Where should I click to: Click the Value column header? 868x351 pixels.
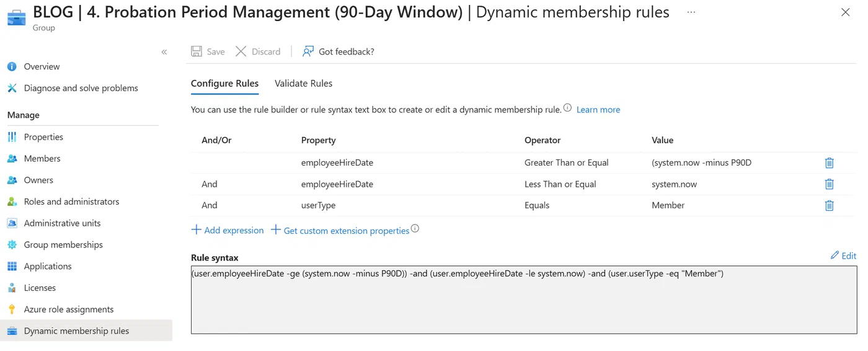click(663, 140)
